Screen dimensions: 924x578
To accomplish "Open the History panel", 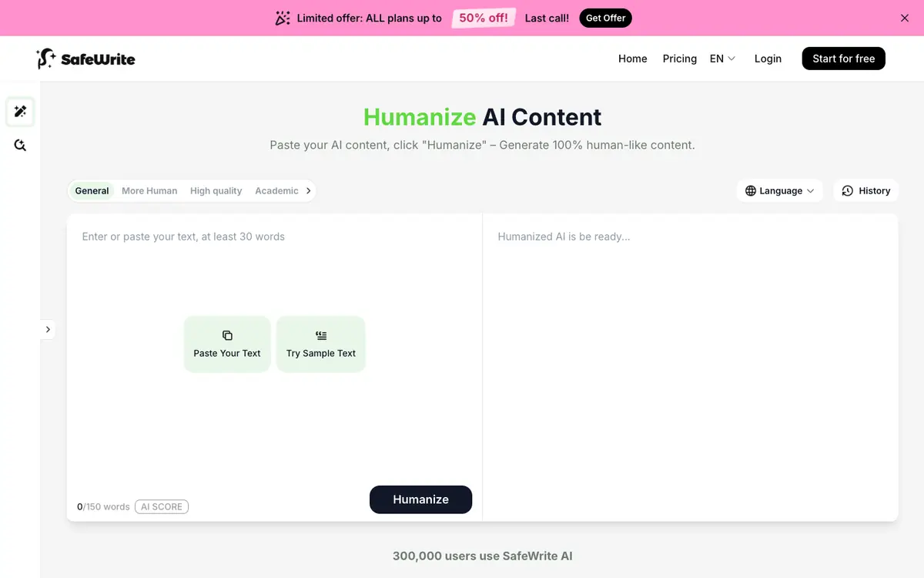I will coord(865,190).
